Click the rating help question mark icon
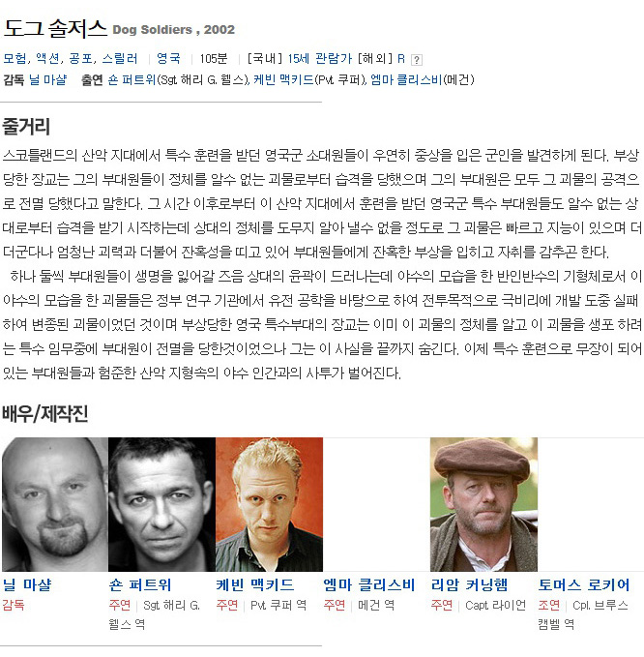Screen dimensions: 644x657 416,59
